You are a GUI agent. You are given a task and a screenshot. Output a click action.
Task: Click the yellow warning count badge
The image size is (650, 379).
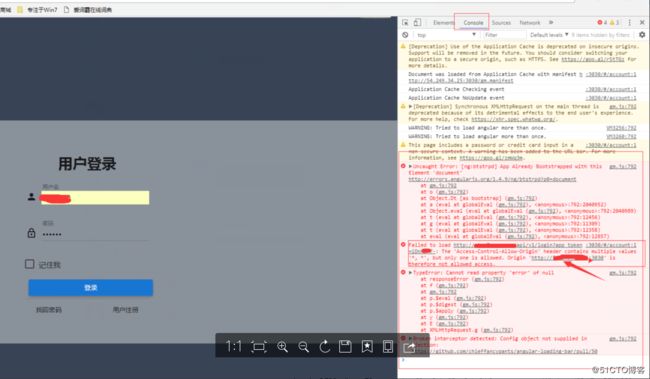click(x=614, y=22)
